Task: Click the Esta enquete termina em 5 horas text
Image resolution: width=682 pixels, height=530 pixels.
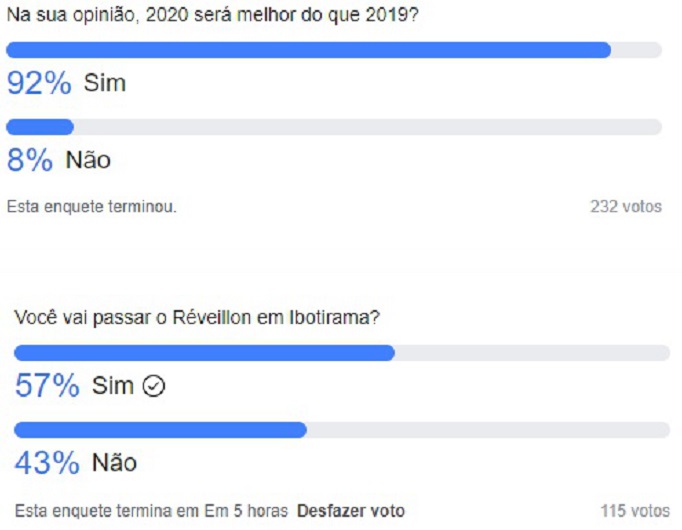Action: point(151,510)
